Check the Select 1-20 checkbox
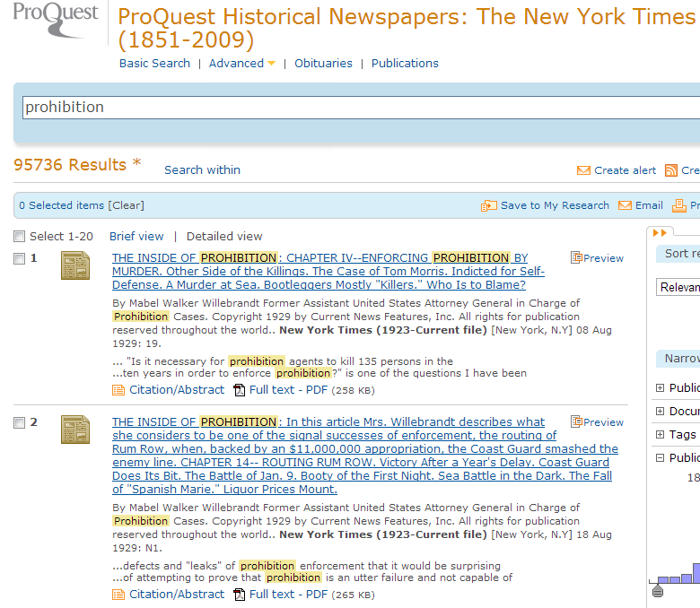This screenshot has height=608, width=700. coord(19,236)
